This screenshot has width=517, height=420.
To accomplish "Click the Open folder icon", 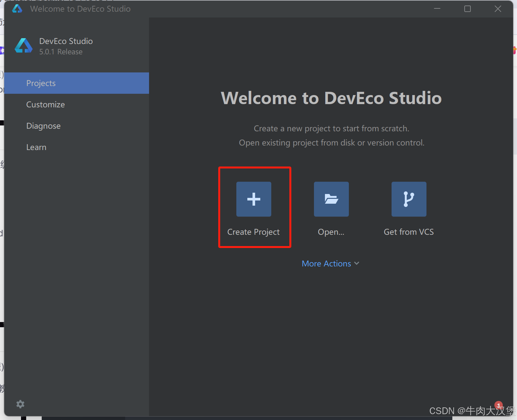I will tap(331, 199).
